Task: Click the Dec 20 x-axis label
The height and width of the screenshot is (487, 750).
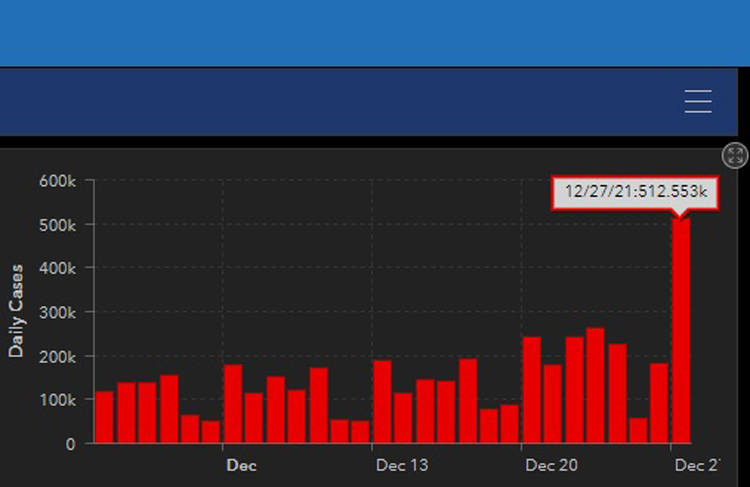Action: pos(552,465)
